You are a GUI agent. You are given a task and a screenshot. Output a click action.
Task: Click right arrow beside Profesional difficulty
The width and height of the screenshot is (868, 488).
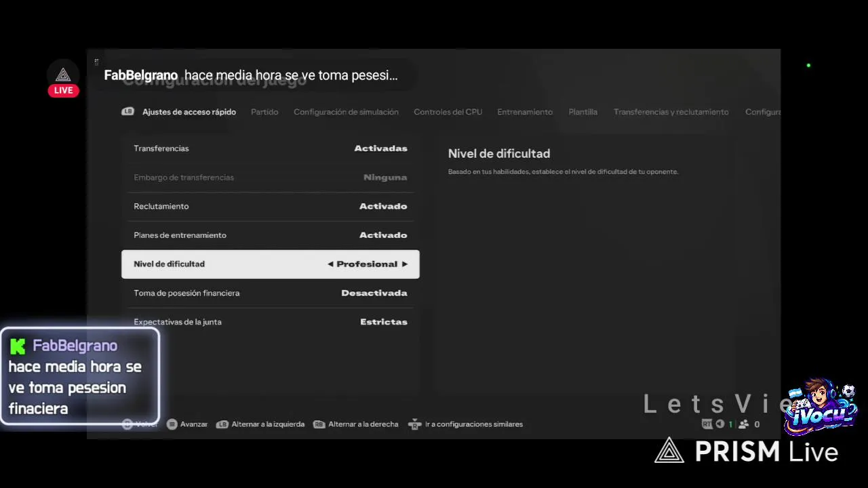(405, 264)
